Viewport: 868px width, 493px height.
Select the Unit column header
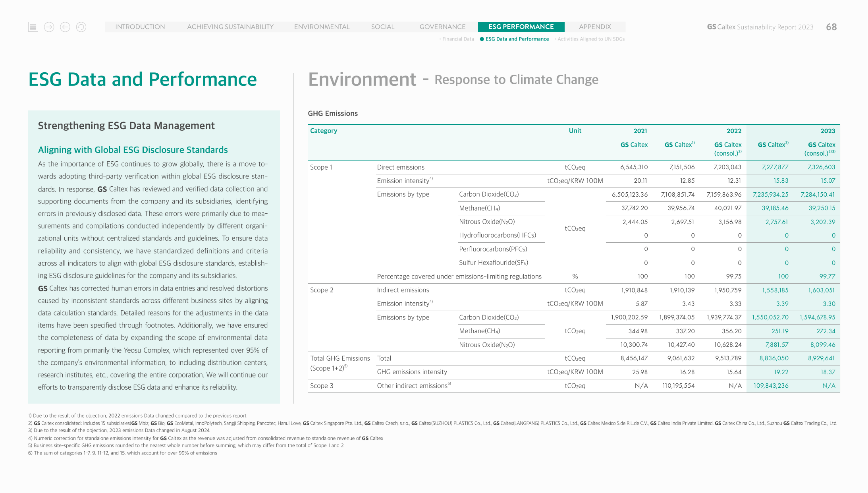[x=575, y=131]
